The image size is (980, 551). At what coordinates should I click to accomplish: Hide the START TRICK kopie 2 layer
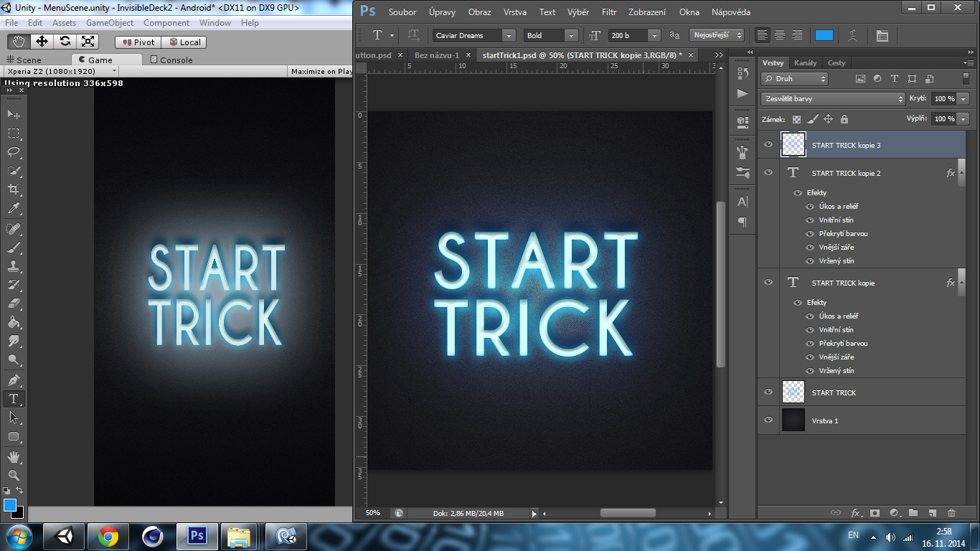coord(768,173)
